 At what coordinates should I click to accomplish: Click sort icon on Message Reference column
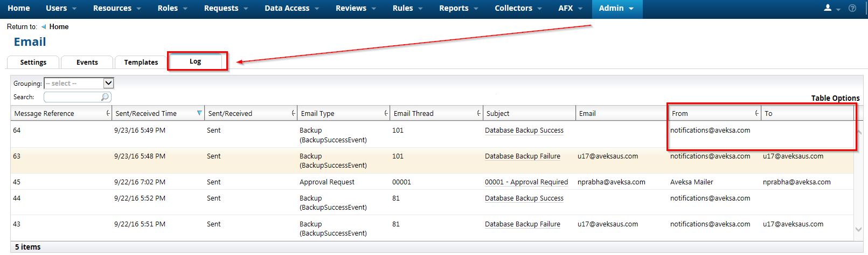[x=108, y=113]
